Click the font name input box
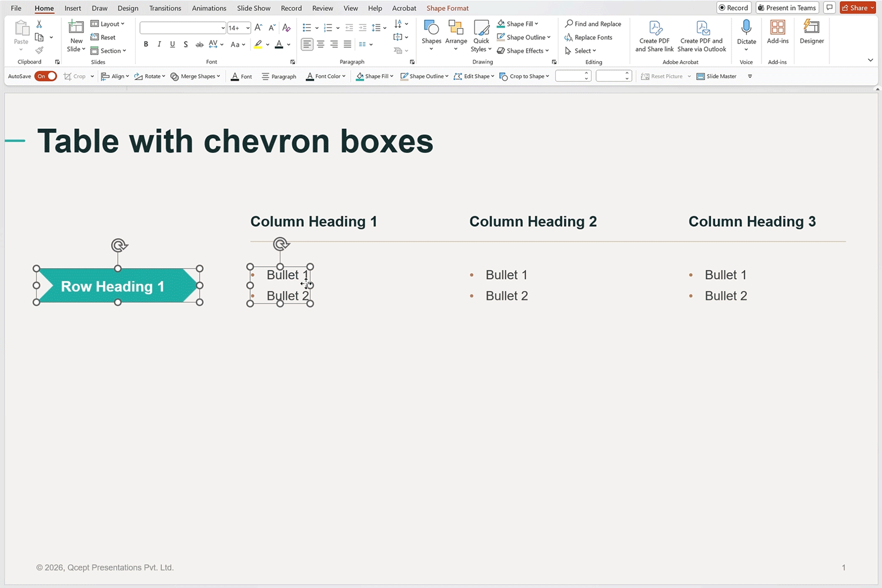This screenshot has width=882, height=588. click(183, 28)
